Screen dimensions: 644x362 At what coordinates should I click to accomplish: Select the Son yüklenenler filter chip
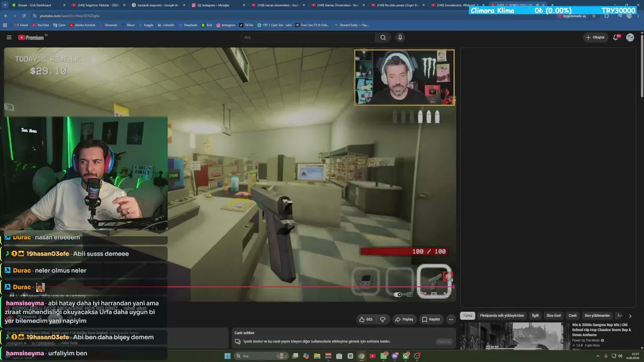pos(597,316)
